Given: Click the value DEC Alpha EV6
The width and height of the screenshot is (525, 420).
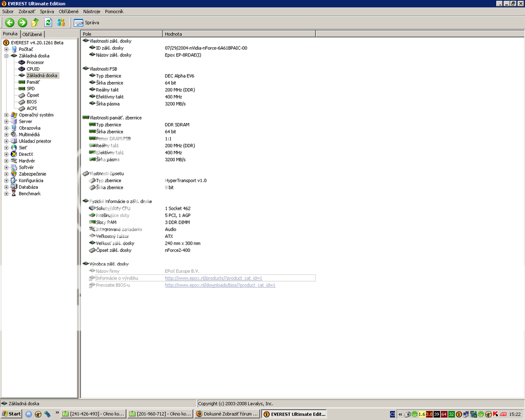Looking at the screenshot, I should pos(179,76).
